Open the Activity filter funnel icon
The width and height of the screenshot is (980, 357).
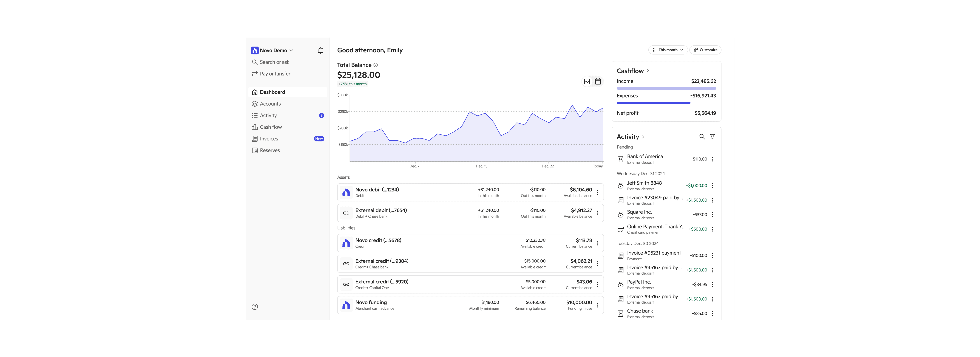(712, 137)
